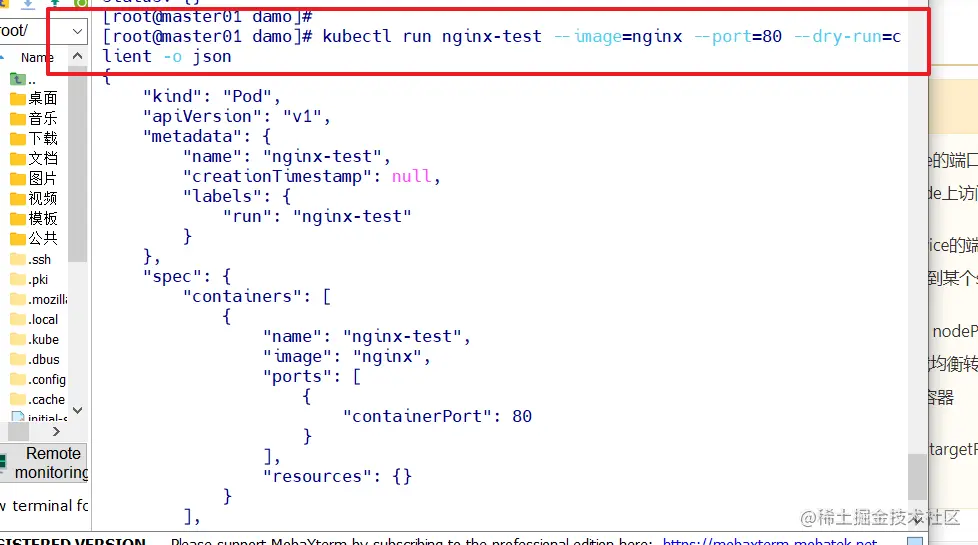Click the '"kind": "Pod"' line
The width and height of the screenshot is (978, 545).
point(212,97)
